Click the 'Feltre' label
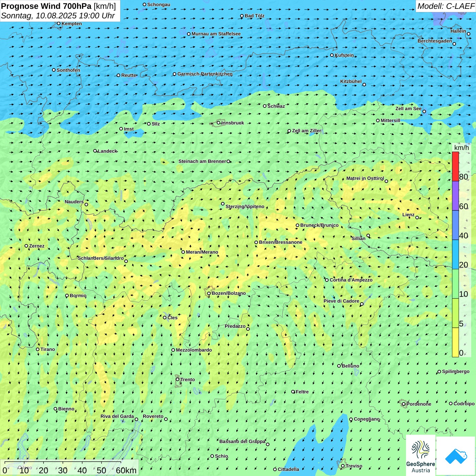 [302, 392]
